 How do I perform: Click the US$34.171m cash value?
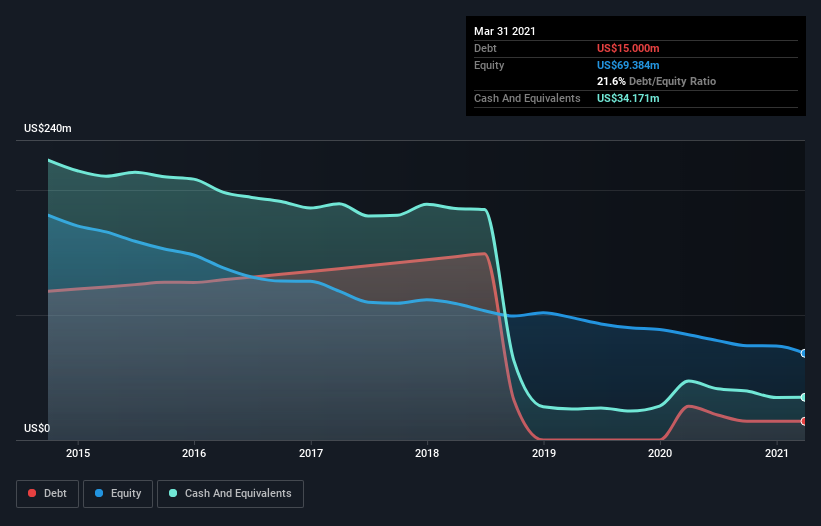pos(628,98)
